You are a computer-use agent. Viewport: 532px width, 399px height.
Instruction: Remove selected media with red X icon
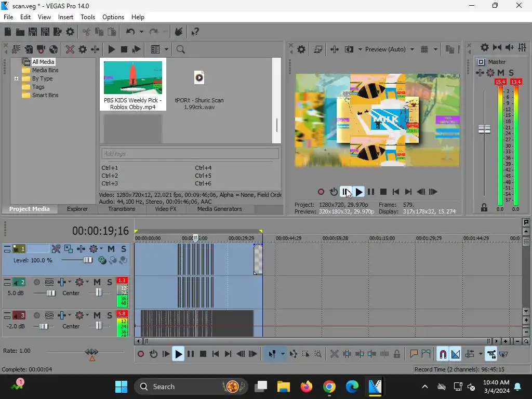(70, 49)
